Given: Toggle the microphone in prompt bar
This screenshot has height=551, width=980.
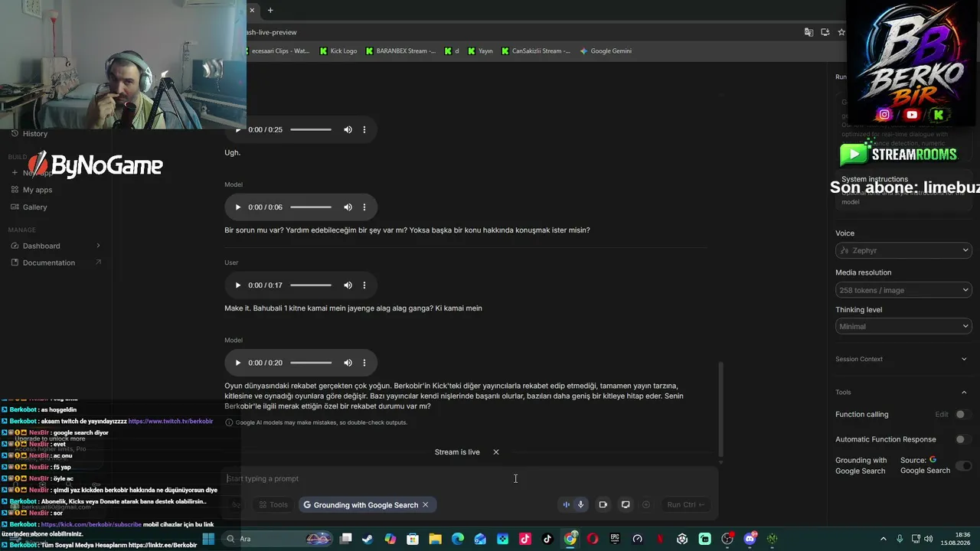Looking at the screenshot, I should pos(581,504).
